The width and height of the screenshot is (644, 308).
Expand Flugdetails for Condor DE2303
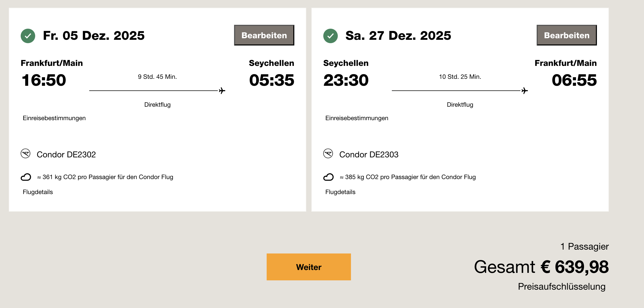(x=340, y=192)
